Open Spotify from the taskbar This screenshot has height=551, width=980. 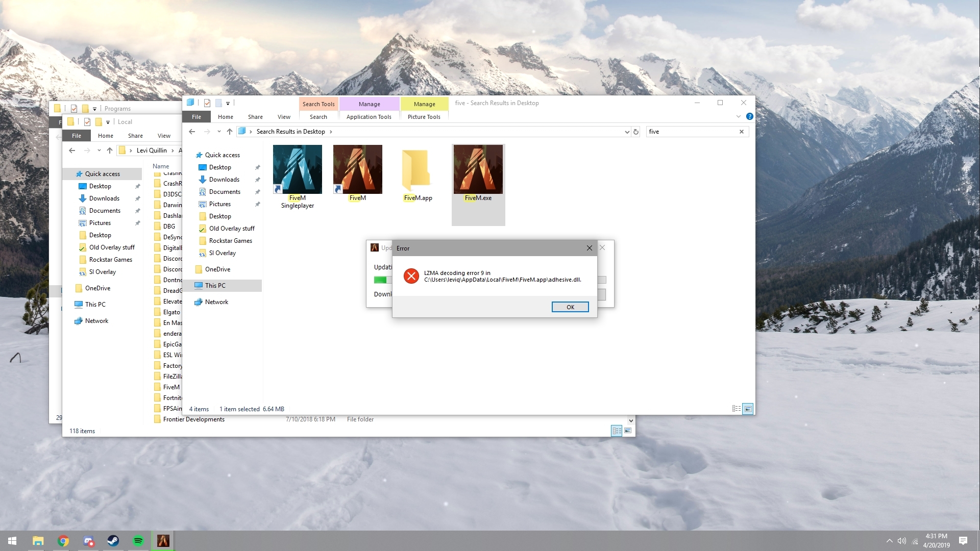coord(138,541)
